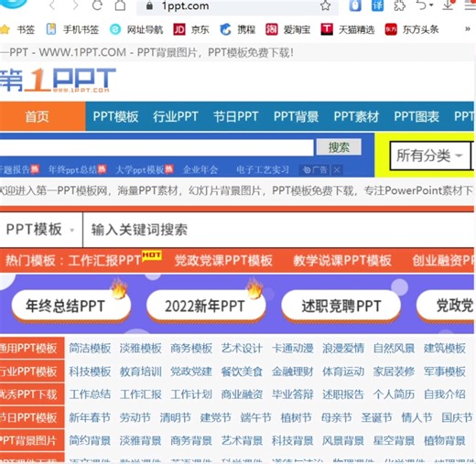Open the extensions puzzle icon
The width and height of the screenshot is (476, 464).
pos(400,5)
